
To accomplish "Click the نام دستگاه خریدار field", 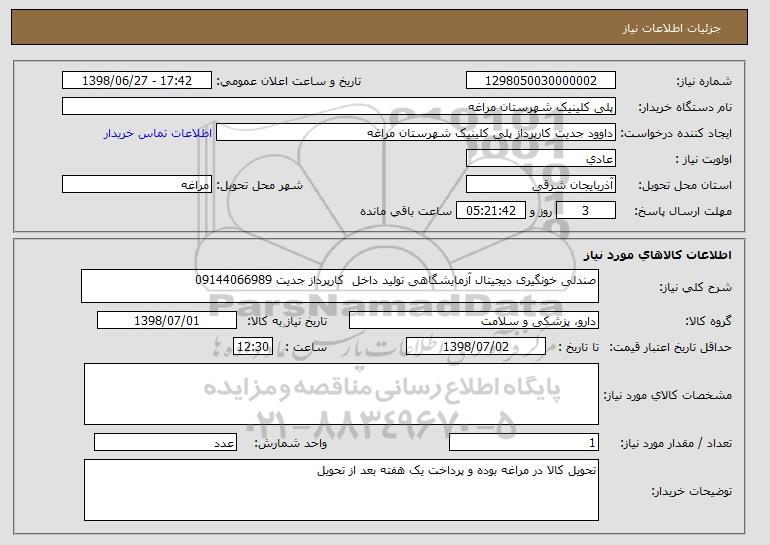I will [339, 107].
